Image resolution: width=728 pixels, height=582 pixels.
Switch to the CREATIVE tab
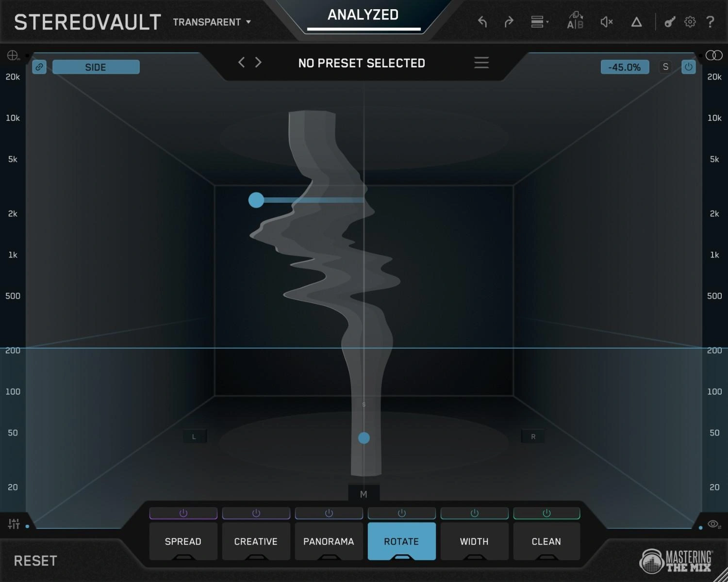pos(256,541)
